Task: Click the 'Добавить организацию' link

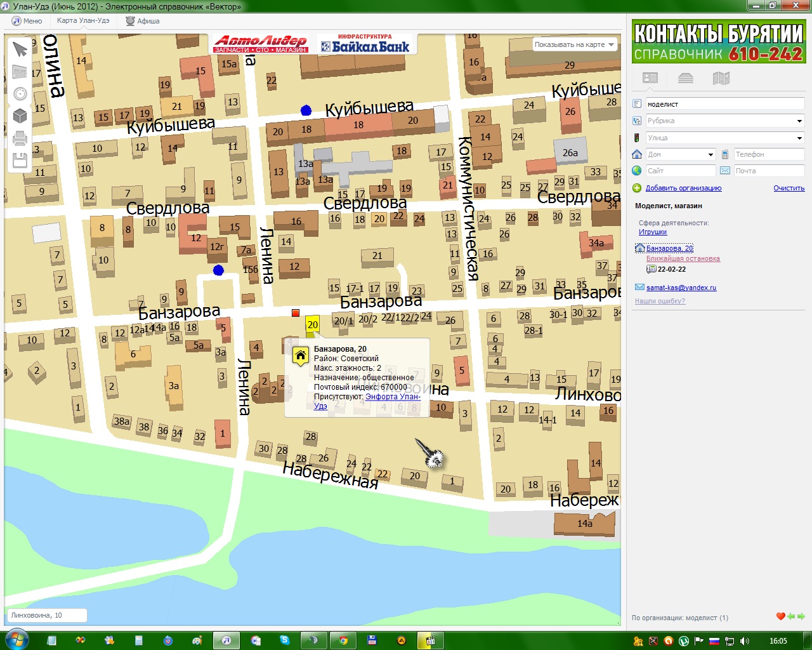Action: coord(683,188)
